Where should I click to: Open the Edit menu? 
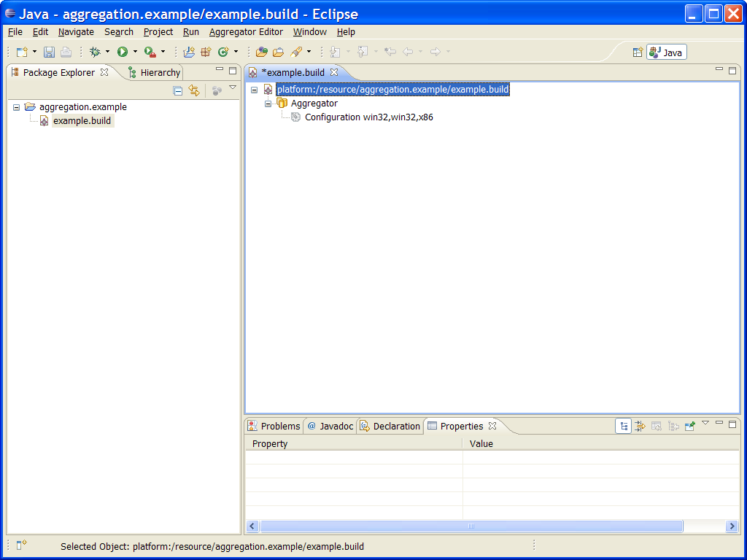[x=41, y=32]
